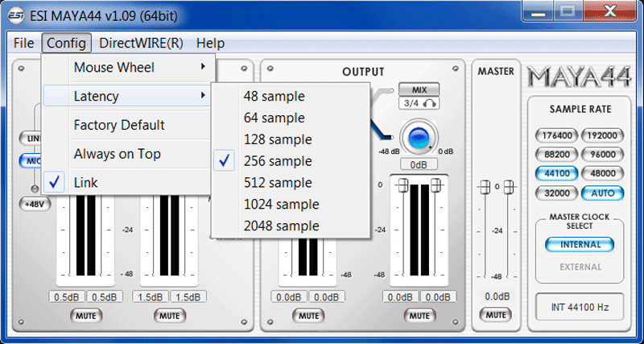The width and height of the screenshot is (644, 344).
Task: Select 192000 sample rate
Action: click(x=602, y=135)
